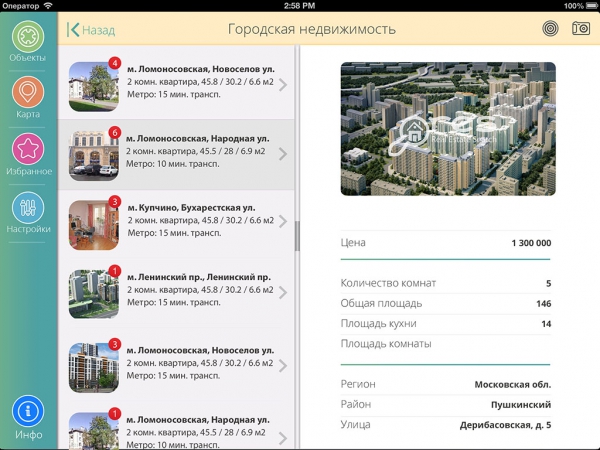The image size is (600, 450).
Task: Click Улица value Дерибасовская, д. 5
Action: [x=505, y=425]
